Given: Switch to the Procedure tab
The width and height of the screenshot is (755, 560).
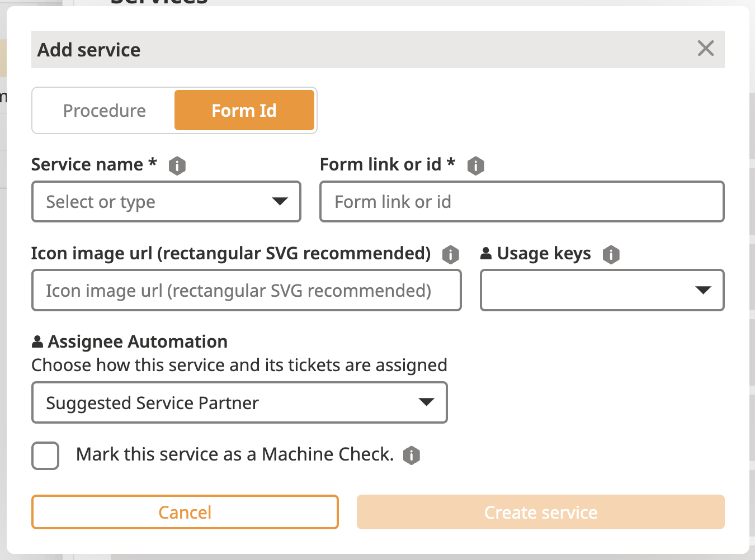Looking at the screenshot, I should [105, 111].
